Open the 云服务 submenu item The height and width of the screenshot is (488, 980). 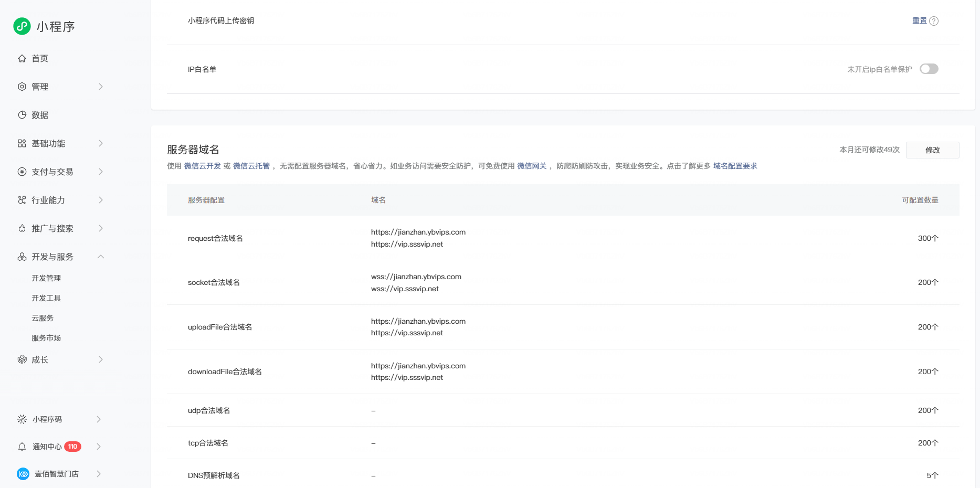tap(43, 318)
